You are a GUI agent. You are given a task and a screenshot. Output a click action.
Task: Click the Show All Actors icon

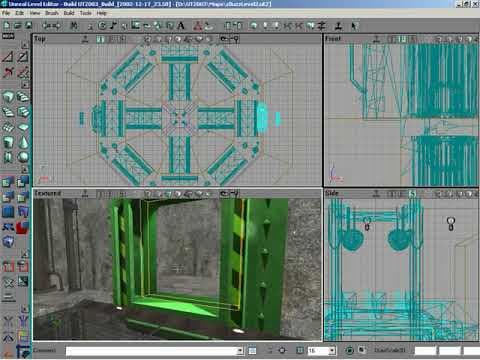(8, 282)
